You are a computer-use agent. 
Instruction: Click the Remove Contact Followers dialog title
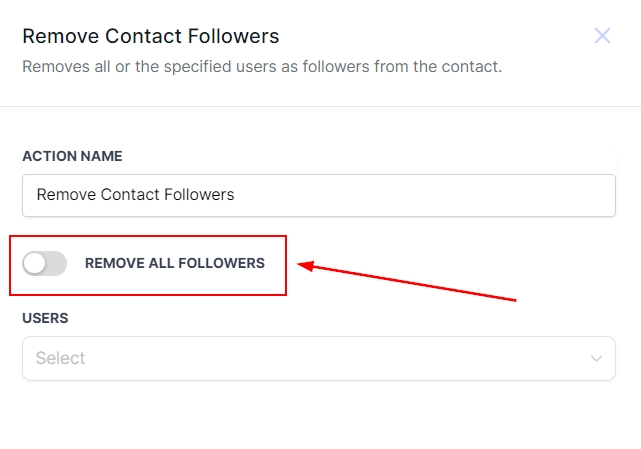pyautogui.click(x=150, y=36)
